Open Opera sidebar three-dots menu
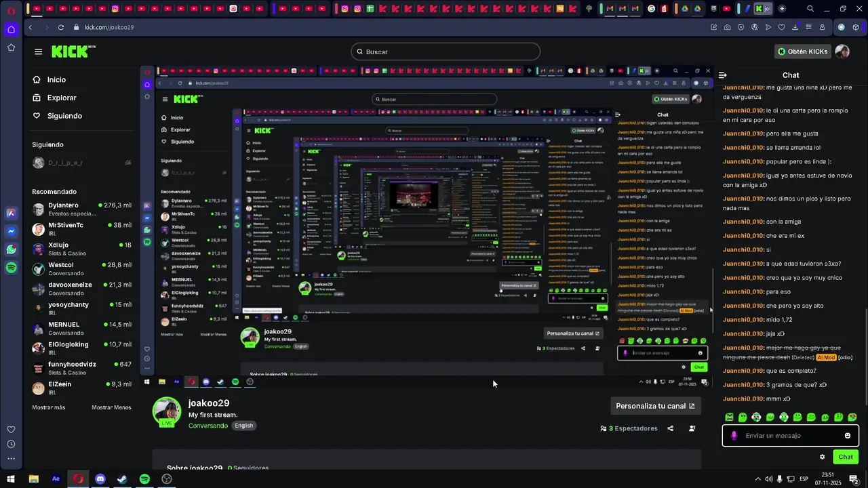 pyautogui.click(x=11, y=459)
